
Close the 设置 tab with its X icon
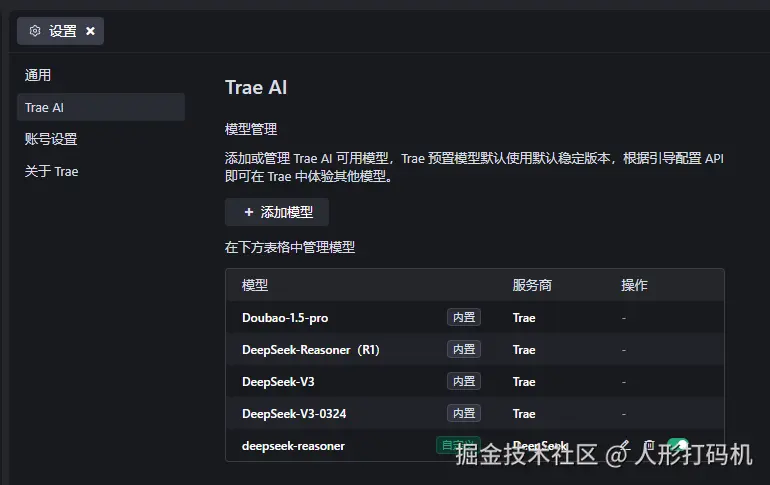click(90, 31)
